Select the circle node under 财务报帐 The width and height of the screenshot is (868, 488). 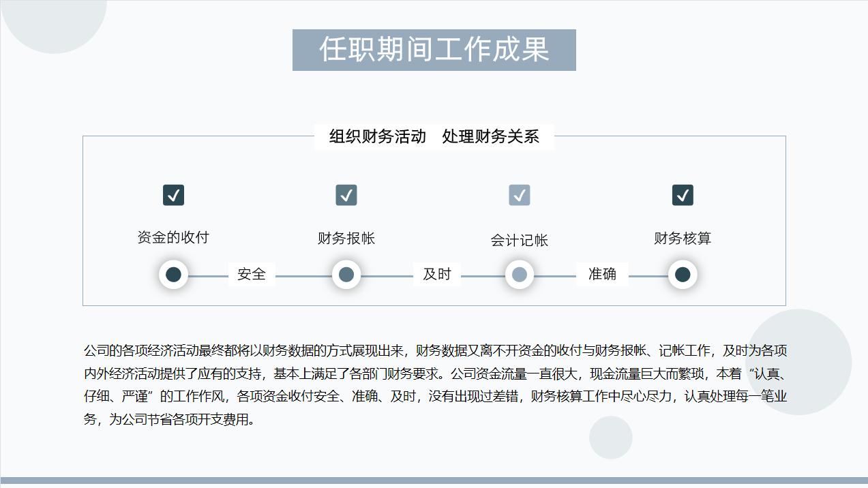coord(346,274)
